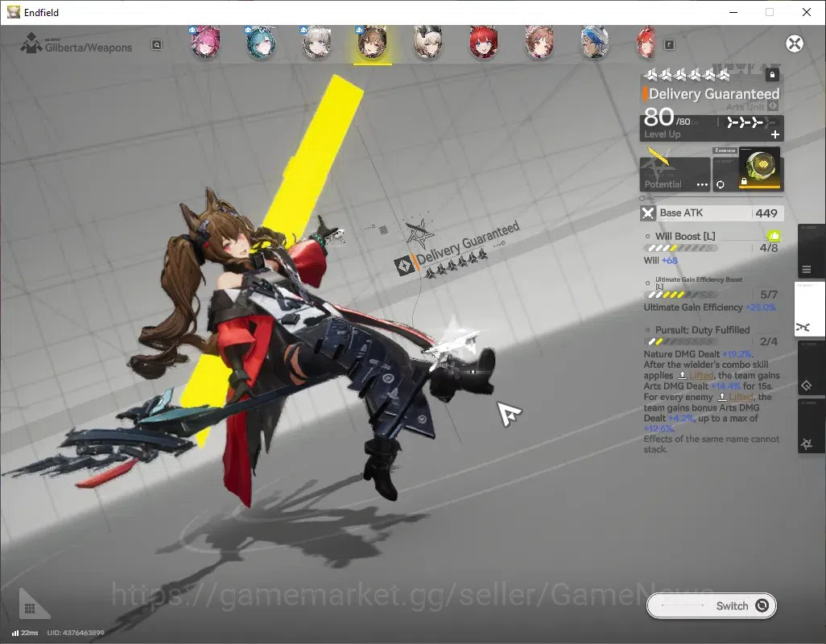Open the Lifted link after 'applies'

(701, 375)
